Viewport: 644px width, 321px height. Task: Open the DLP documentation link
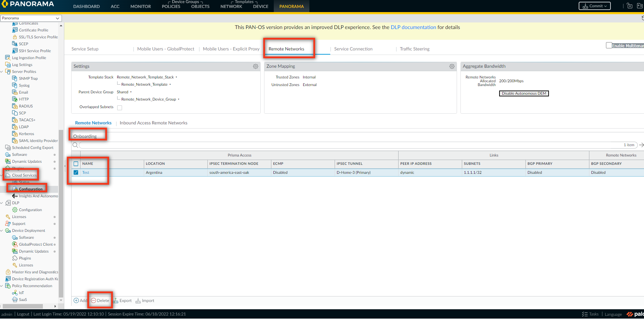click(x=413, y=27)
